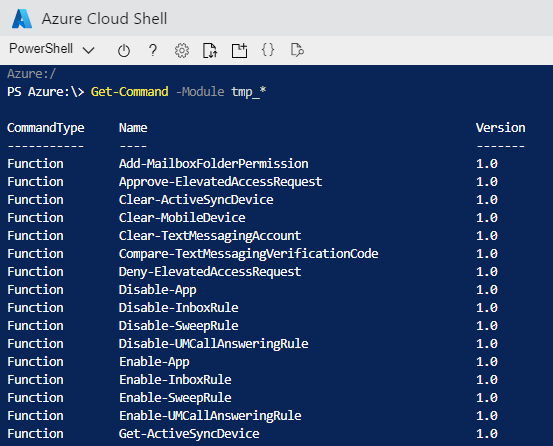The height and width of the screenshot is (446, 553).
Task: Select Get-ActiveSyncDevice text
Action: 189,434
